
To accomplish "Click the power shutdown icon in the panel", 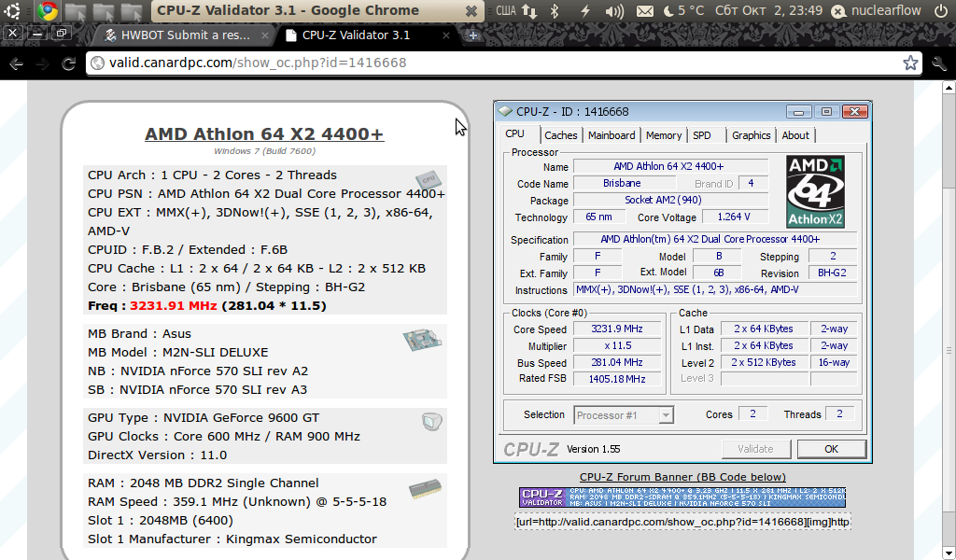I will (940, 10).
